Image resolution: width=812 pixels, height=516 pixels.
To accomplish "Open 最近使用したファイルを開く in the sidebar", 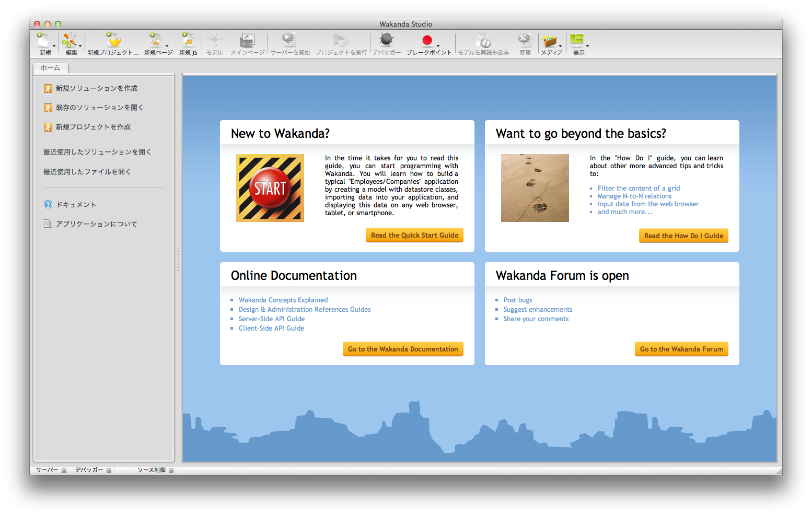I will coord(87,172).
